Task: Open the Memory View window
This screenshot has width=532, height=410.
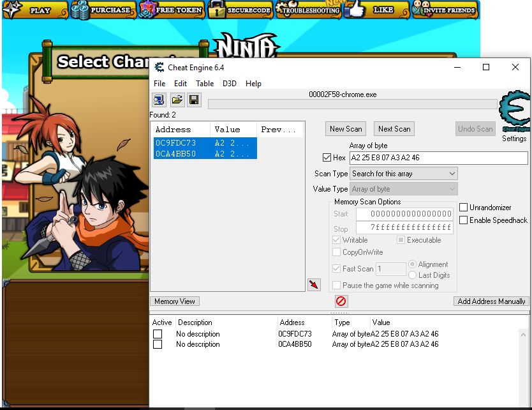Action: pos(174,301)
